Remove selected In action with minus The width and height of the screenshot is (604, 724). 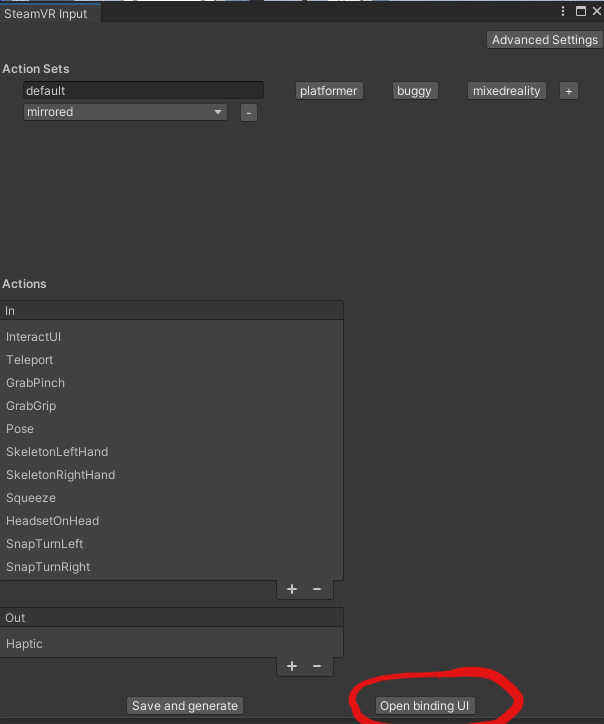317,589
